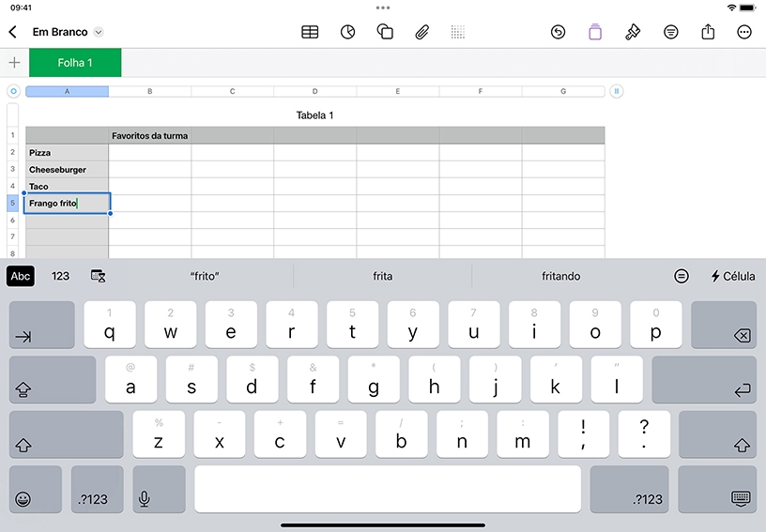Tap the exclamation comma key

pos(583,434)
